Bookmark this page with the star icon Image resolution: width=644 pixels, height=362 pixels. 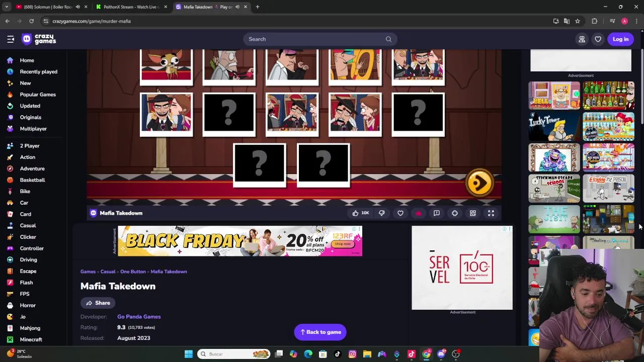tap(578, 21)
